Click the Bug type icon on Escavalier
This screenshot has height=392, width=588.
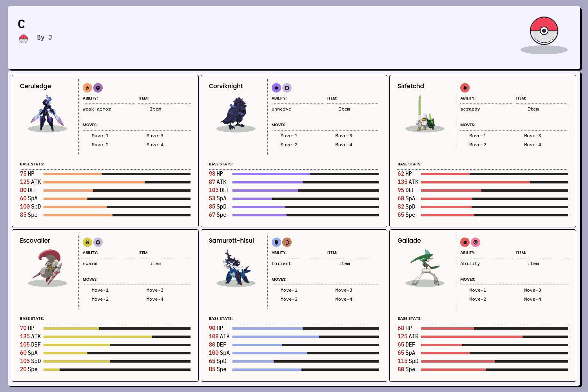(87, 242)
